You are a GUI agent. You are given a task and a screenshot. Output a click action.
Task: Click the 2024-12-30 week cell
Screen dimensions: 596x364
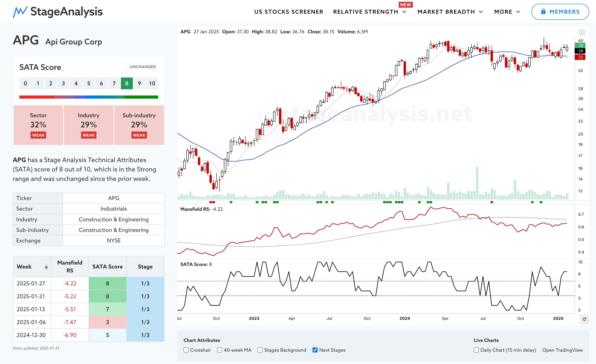[x=32, y=335]
